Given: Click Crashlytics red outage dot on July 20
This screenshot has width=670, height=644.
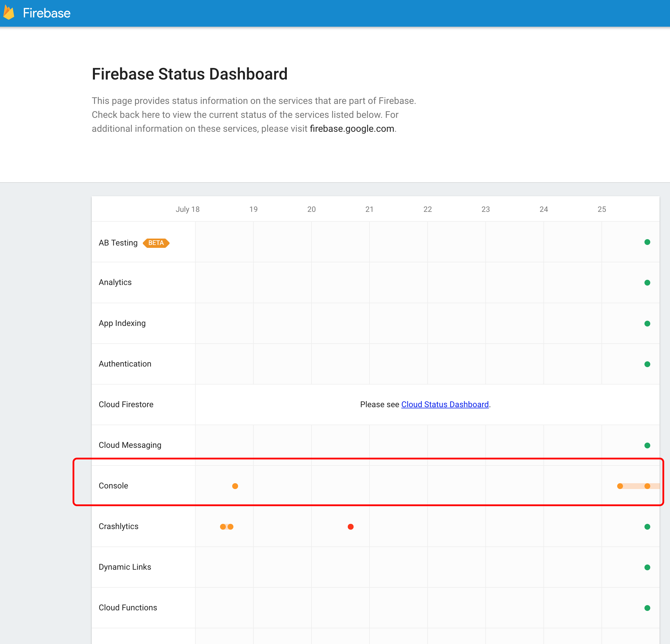Looking at the screenshot, I should (350, 527).
